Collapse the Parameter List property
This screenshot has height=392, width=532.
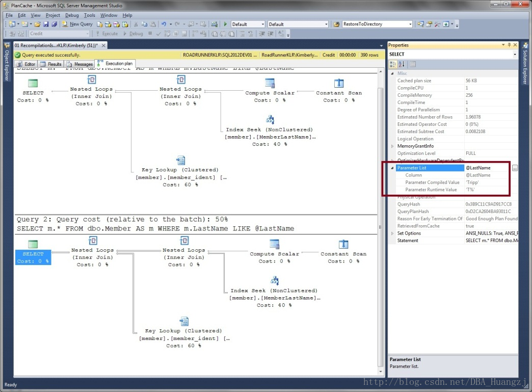pos(392,168)
